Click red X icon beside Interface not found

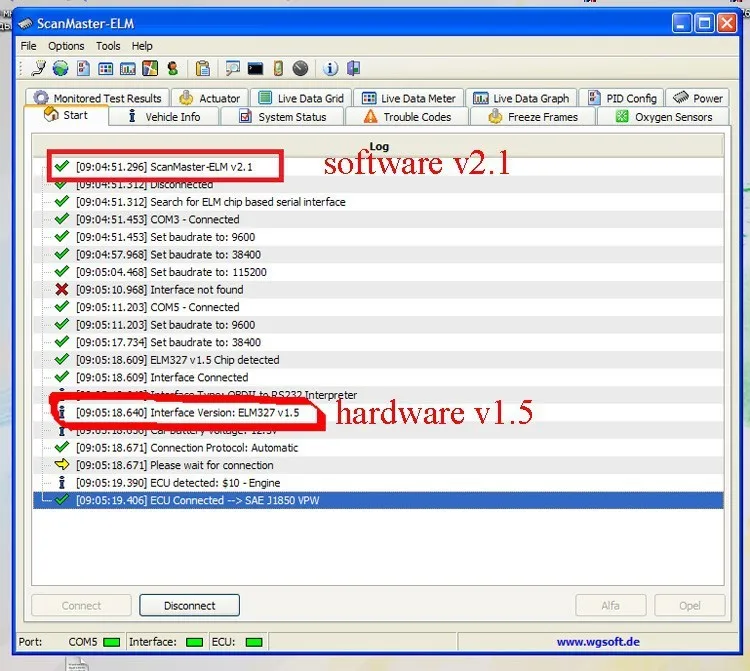(62, 289)
